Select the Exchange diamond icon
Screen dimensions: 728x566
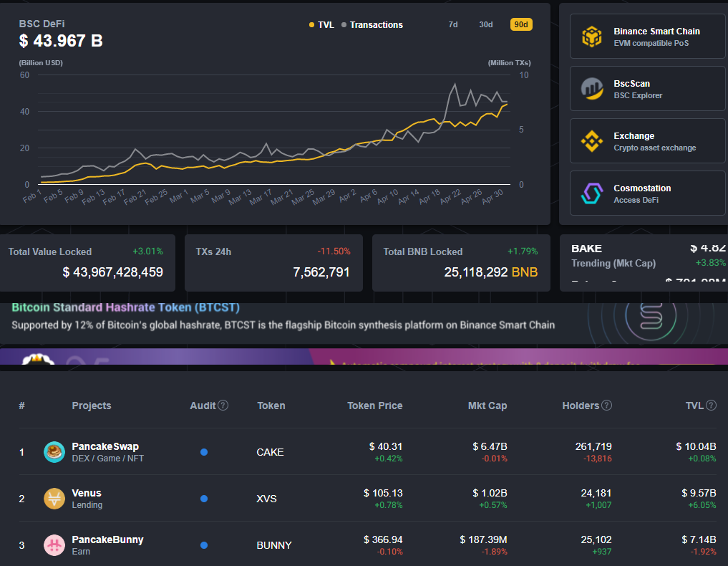pyautogui.click(x=591, y=140)
